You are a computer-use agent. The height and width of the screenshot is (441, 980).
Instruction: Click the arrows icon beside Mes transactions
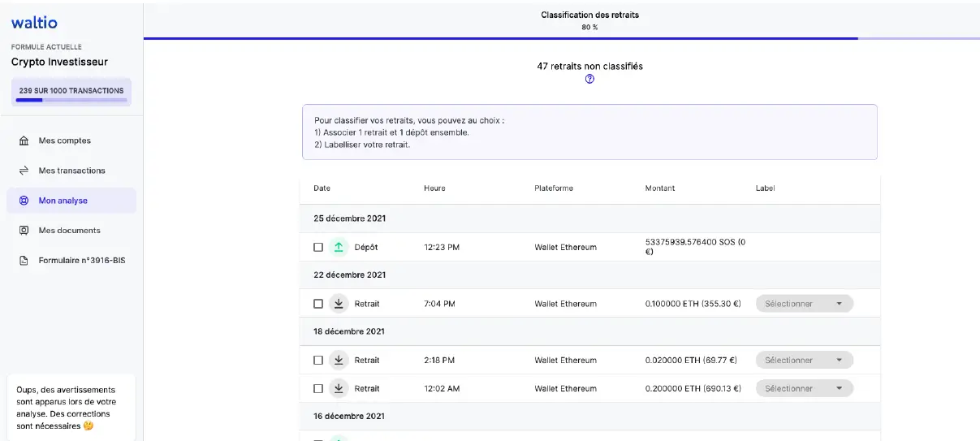(x=24, y=171)
